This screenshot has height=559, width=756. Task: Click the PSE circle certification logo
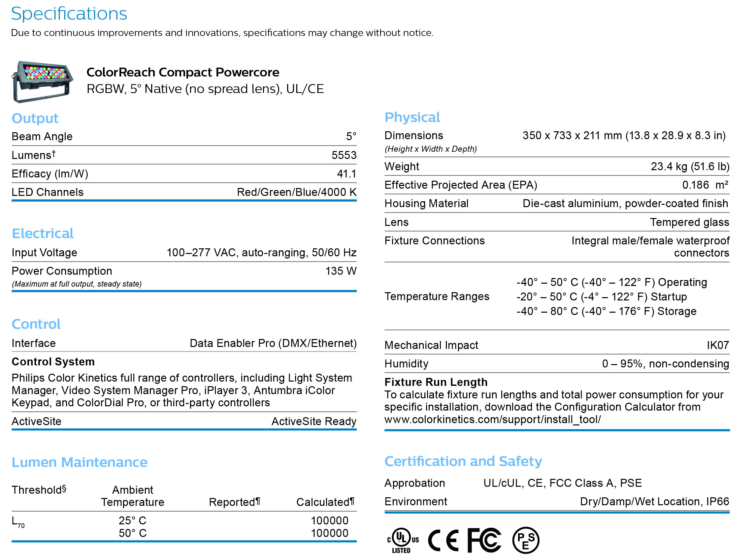tap(526, 541)
